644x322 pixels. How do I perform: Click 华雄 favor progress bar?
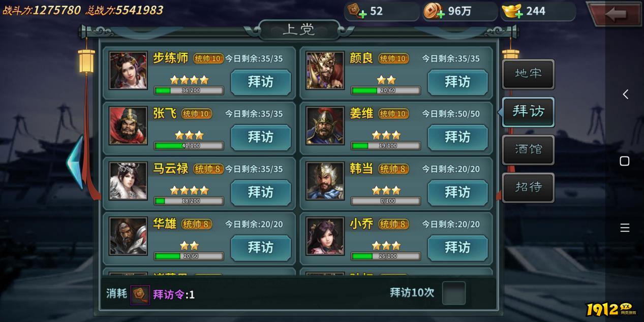(x=189, y=256)
